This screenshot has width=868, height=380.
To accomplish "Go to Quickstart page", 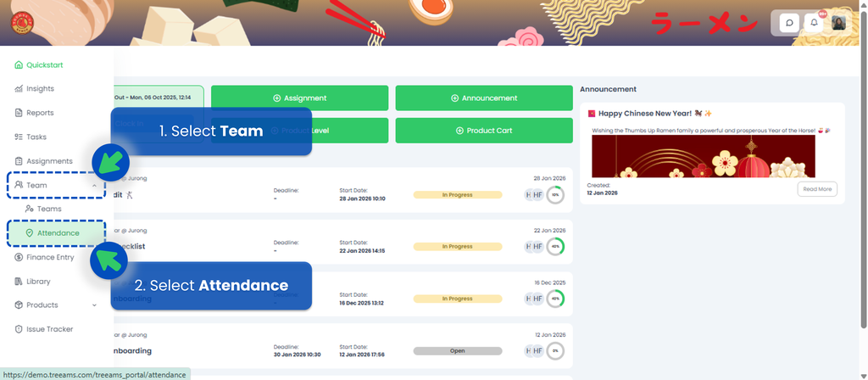I will [x=44, y=64].
